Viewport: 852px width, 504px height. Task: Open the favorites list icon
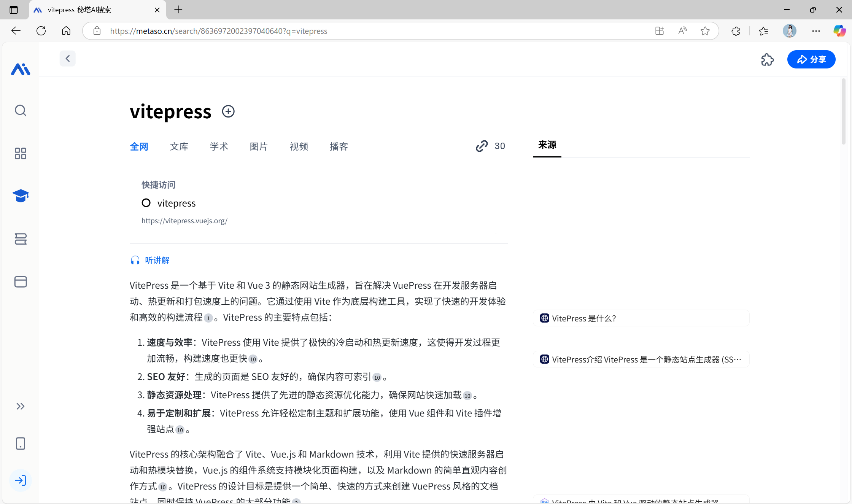(763, 31)
